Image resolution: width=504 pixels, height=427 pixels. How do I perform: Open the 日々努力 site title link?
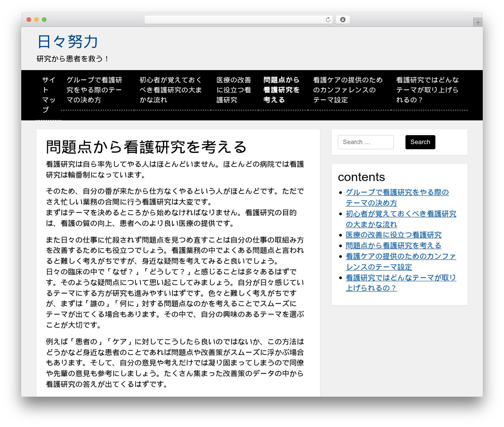[67, 42]
